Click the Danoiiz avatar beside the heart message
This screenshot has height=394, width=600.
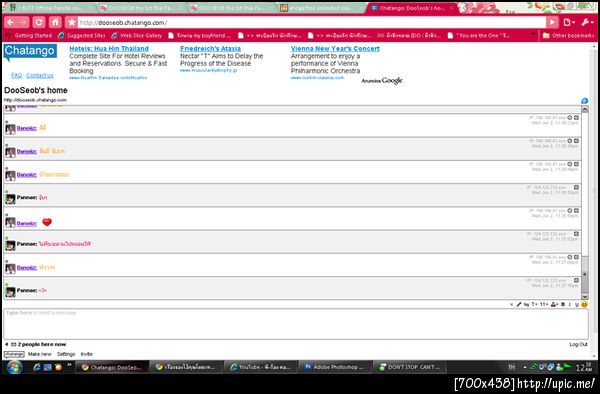10,223
